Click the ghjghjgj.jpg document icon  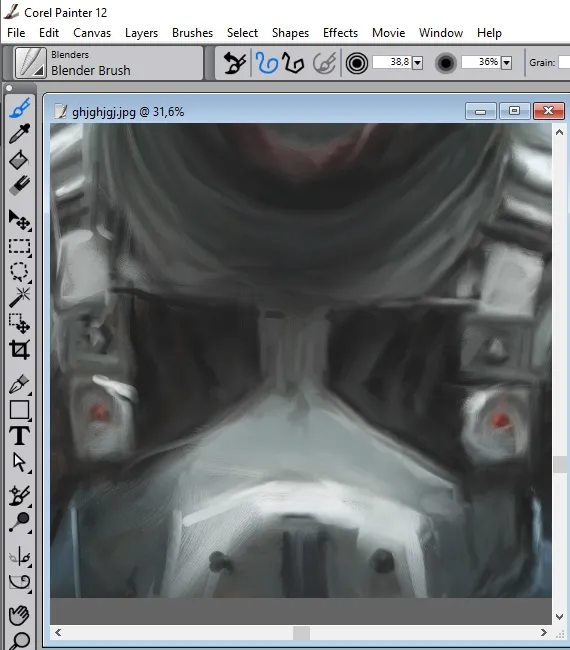[61, 111]
